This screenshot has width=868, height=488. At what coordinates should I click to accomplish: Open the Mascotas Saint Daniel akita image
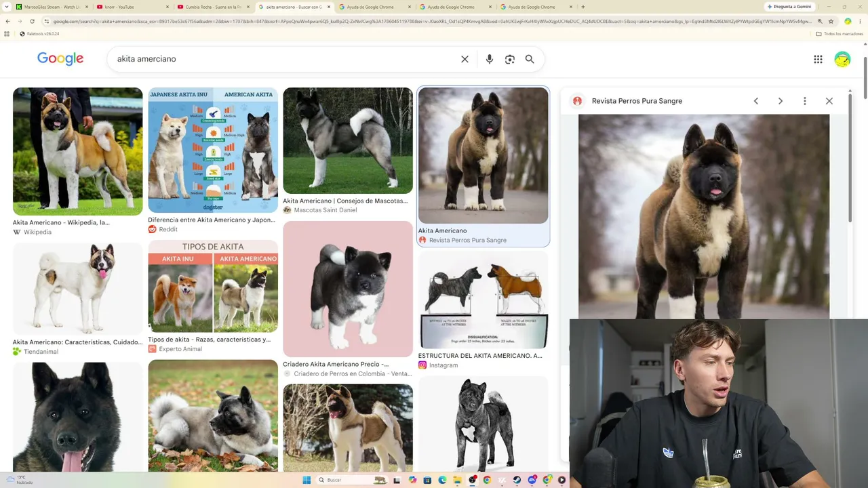tap(348, 140)
